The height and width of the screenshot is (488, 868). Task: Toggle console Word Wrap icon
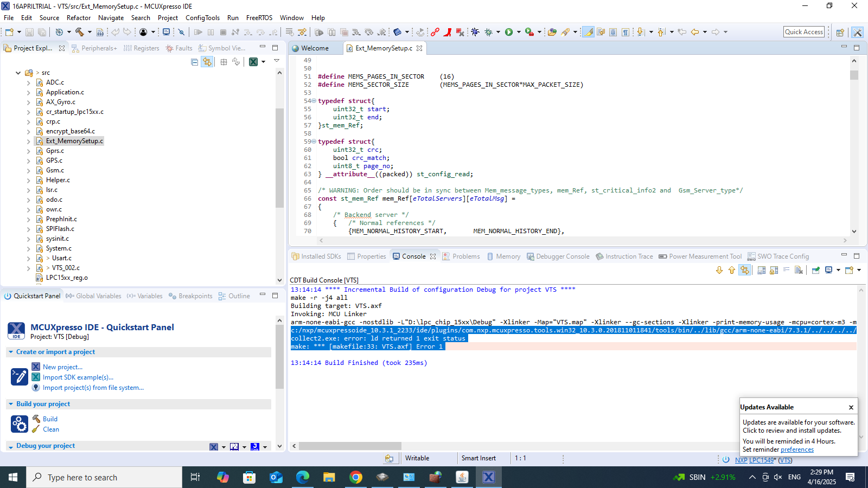coord(786,270)
